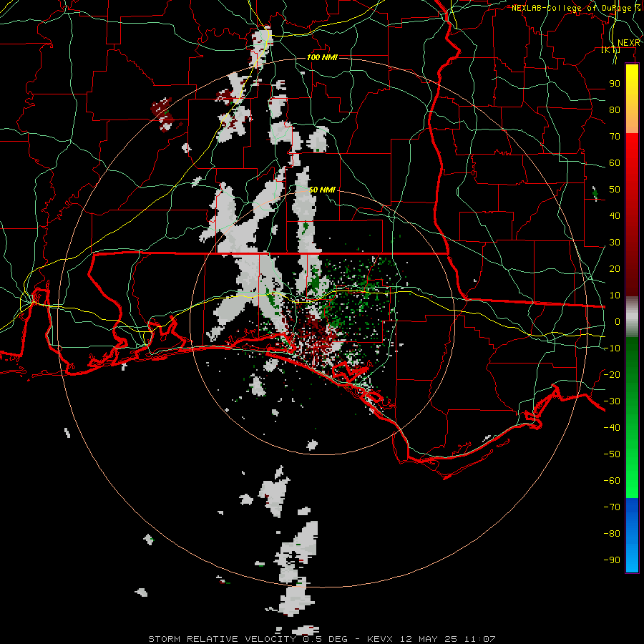The height and width of the screenshot is (644, 644).
Task: Click the 50 NMI range ring label
Action: point(323,190)
